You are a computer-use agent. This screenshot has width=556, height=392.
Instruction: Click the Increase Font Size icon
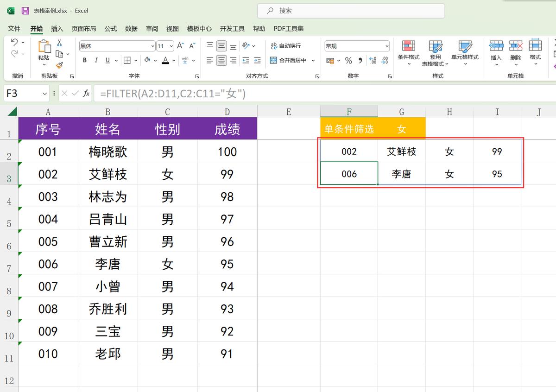[180, 45]
